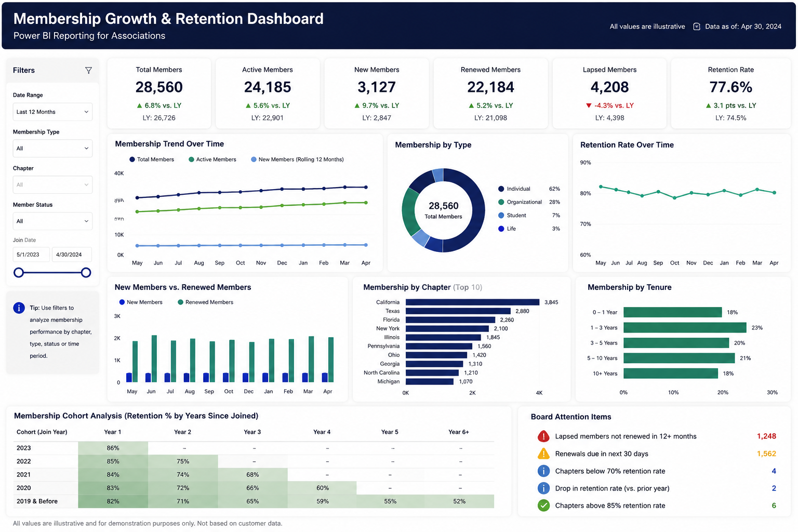The width and height of the screenshot is (798, 532).
Task: Click the filter funnel icon
Action: [88, 70]
